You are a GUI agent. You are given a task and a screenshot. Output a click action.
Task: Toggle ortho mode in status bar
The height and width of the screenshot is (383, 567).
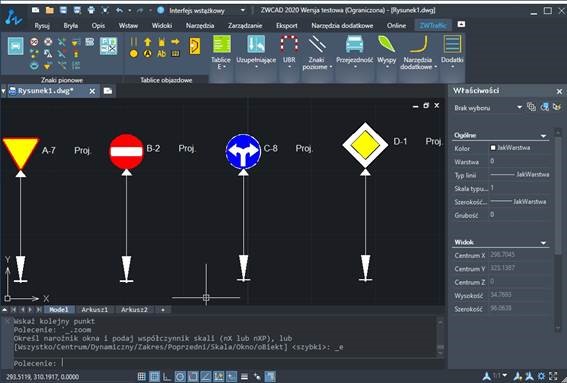pyautogui.click(x=167, y=376)
